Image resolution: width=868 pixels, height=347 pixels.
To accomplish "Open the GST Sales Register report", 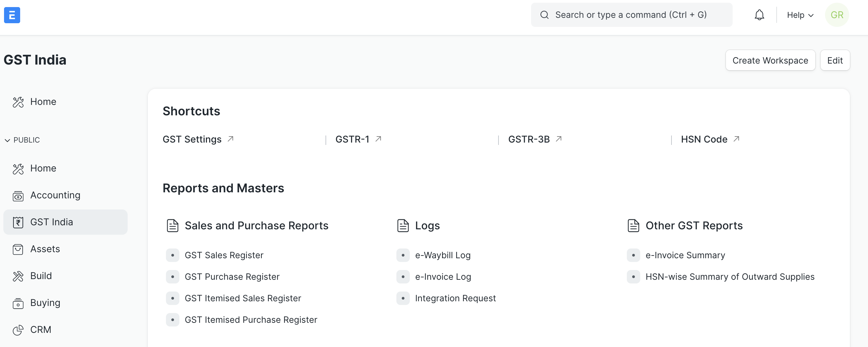I will [224, 255].
